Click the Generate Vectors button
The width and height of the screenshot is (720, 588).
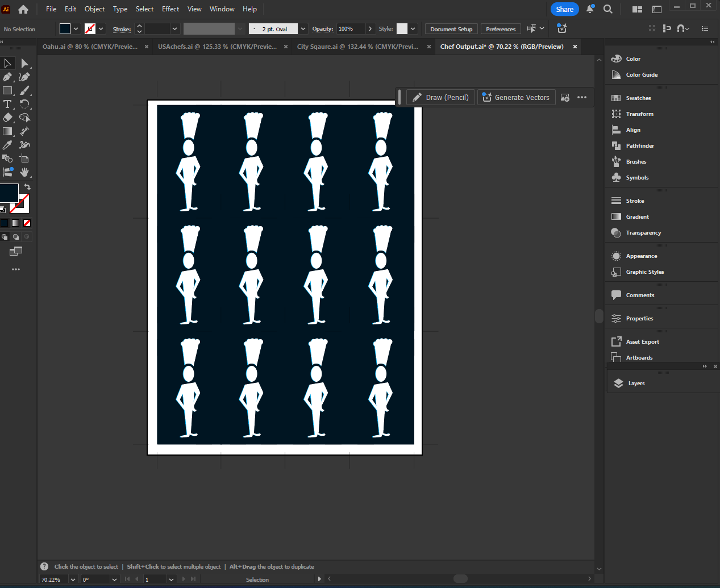pyautogui.click(x=516, y=97)
